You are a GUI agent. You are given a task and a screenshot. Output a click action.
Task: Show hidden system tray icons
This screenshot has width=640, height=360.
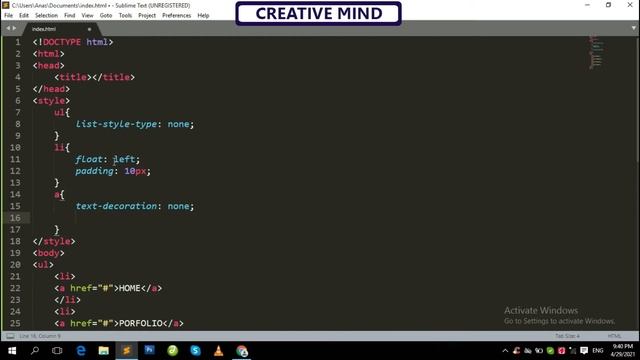coord(505,351)
